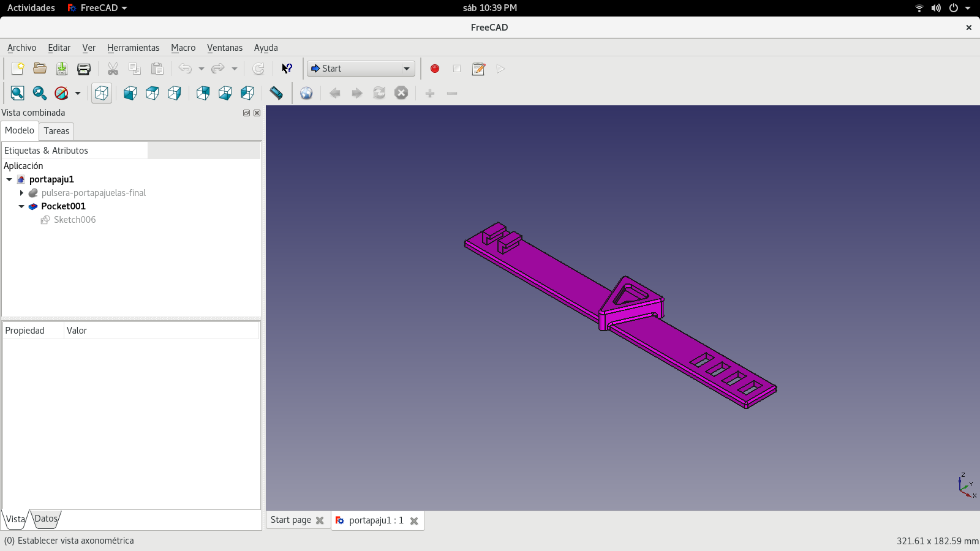980x551 pixels.
Task: Fit the whole model in view
Action: pyautogui.click(x=17, y=93)
